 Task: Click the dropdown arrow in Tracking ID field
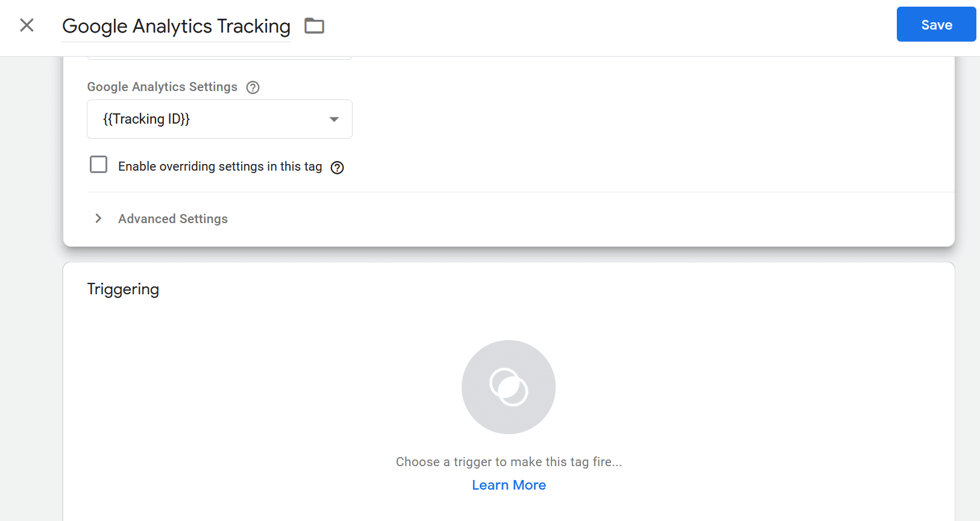click(x=334, y=119)
